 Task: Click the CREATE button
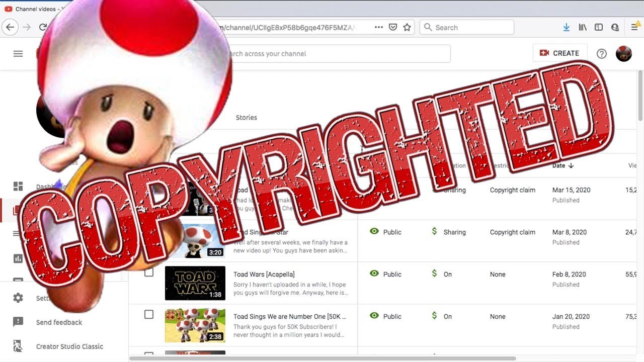559,53
